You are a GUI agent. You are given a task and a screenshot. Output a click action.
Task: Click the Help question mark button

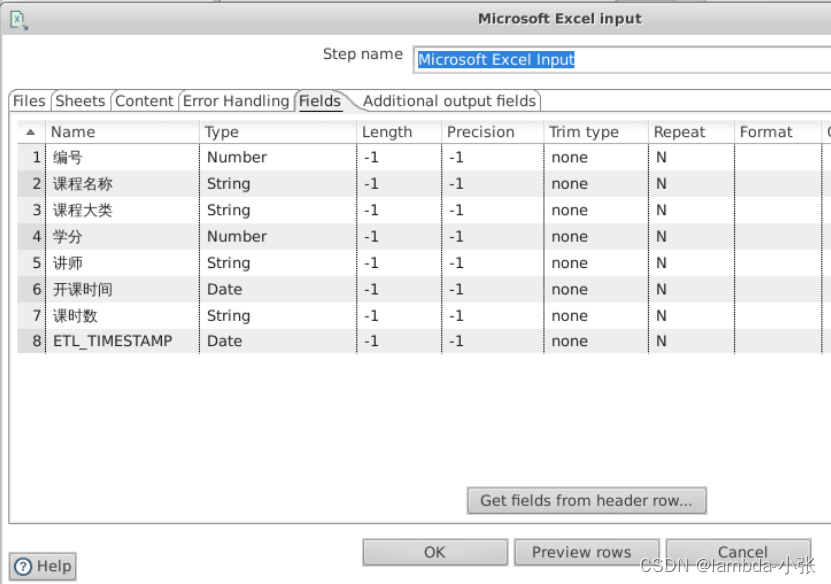coord(42,566)
